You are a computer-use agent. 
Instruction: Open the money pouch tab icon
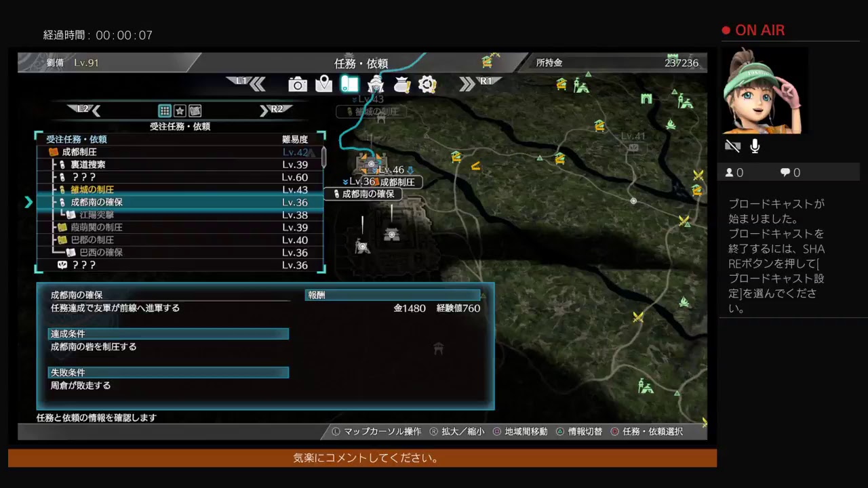(x=402, y=84)
